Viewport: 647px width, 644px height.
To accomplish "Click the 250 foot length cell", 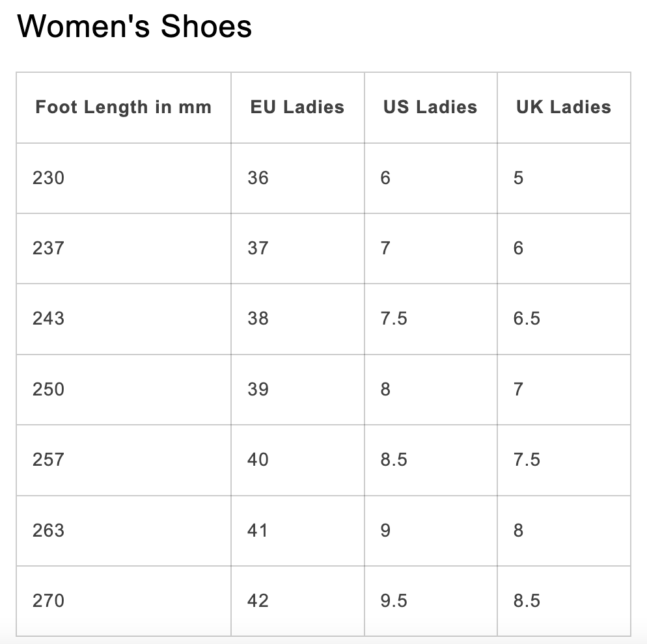I will point(124,389).
